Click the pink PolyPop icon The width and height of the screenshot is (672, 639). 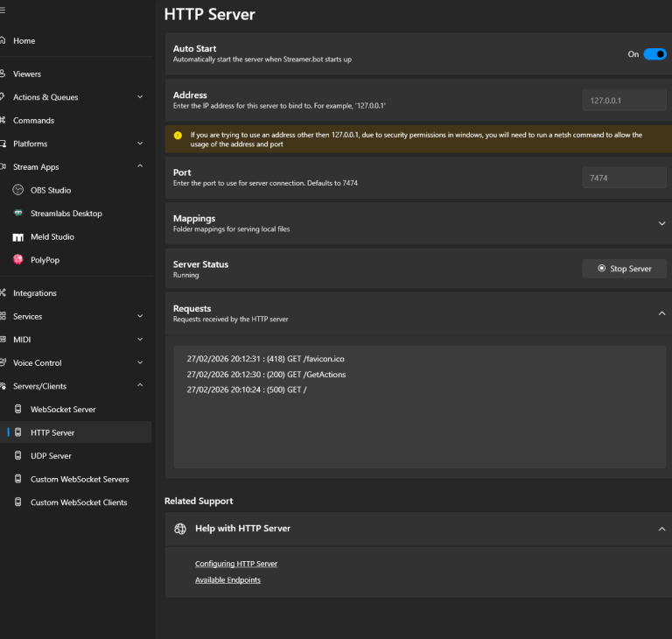pos(18,260)
